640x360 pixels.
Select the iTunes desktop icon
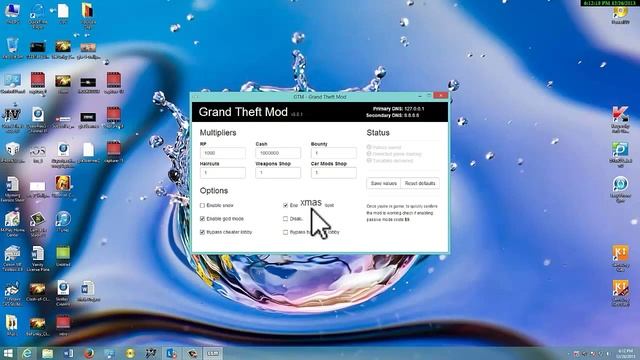point(63,222)
